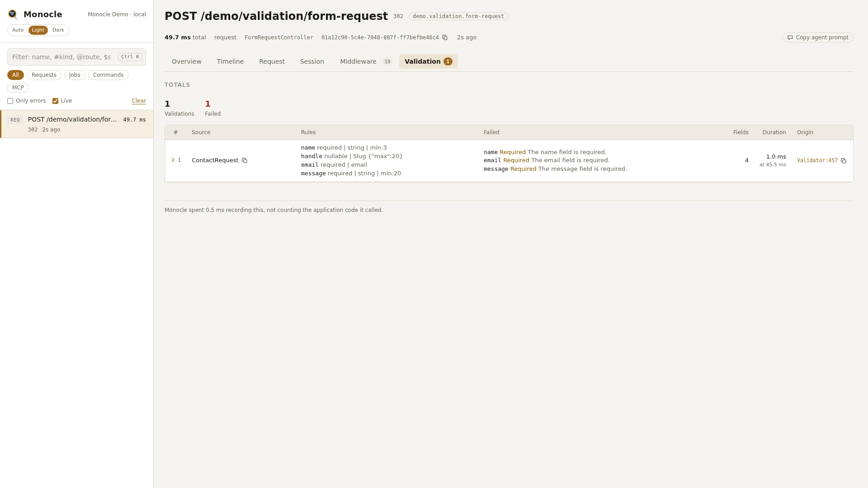Screen dimensions: 868x488
Task: Copy the request ID 01a12c90
Action: (x=445, y=38)
